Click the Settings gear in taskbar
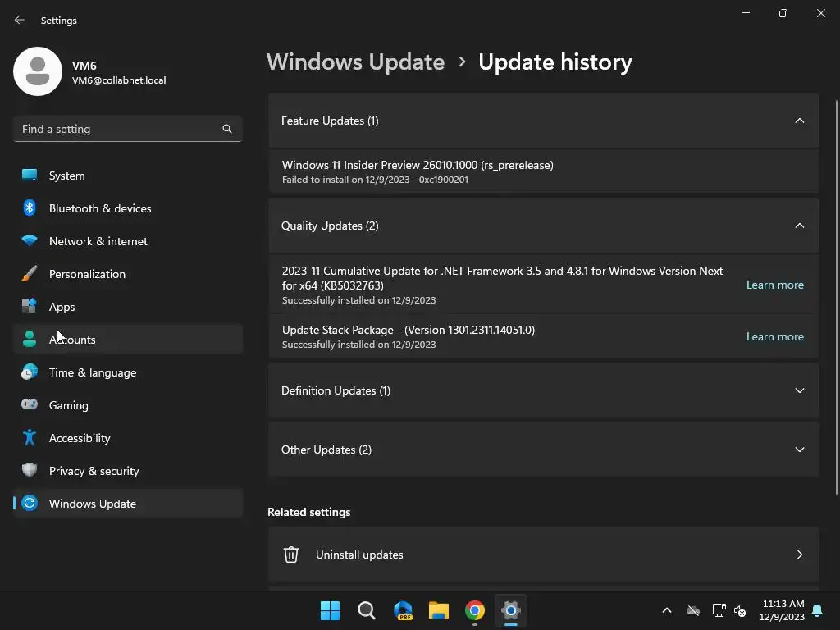The height and width of the screenshot is (630, 840). click(511, 610)
